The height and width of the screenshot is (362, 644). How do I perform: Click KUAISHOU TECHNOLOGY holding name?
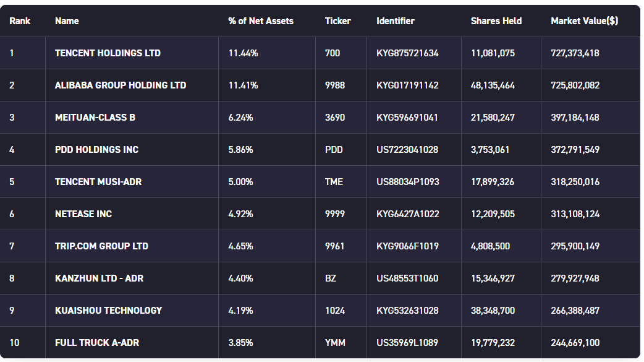pyautogui.click(x=108, y=311)
